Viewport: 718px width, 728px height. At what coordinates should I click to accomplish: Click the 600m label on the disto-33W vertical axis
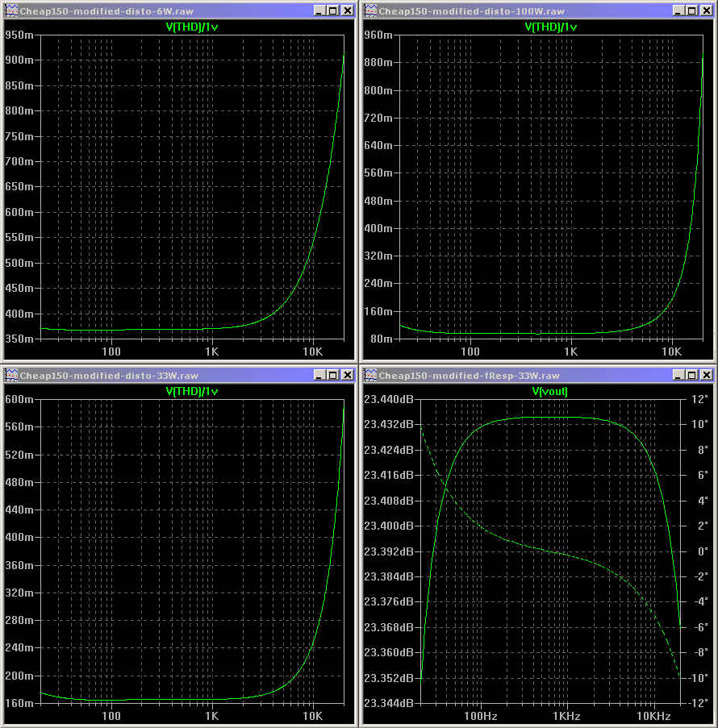click(x=19, y=399)
